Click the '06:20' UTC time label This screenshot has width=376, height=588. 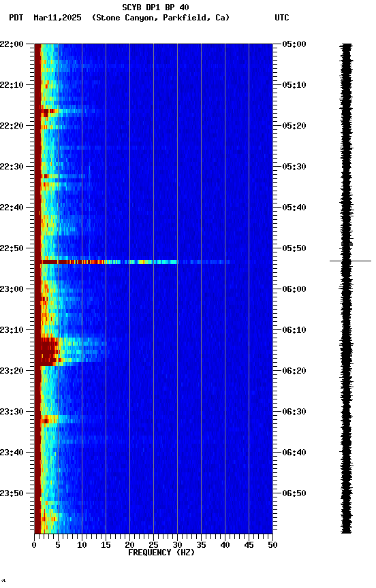(294, 371)
